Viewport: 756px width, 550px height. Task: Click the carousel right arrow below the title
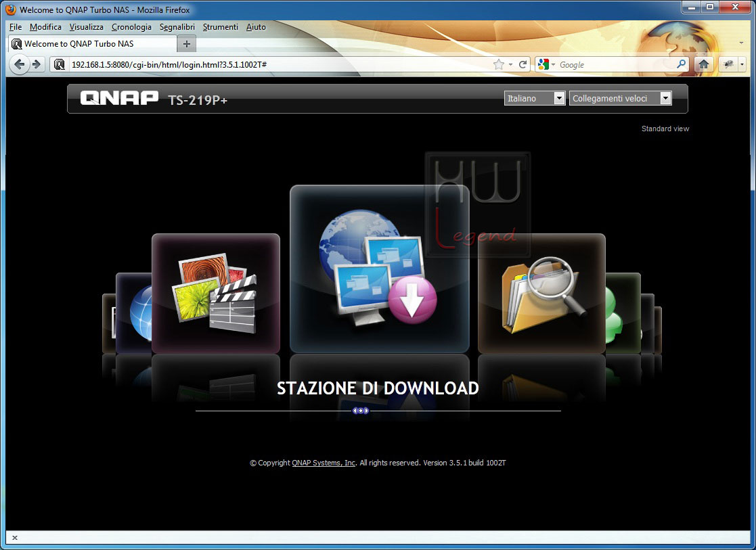pyautogui.click(x=366, y=411)
